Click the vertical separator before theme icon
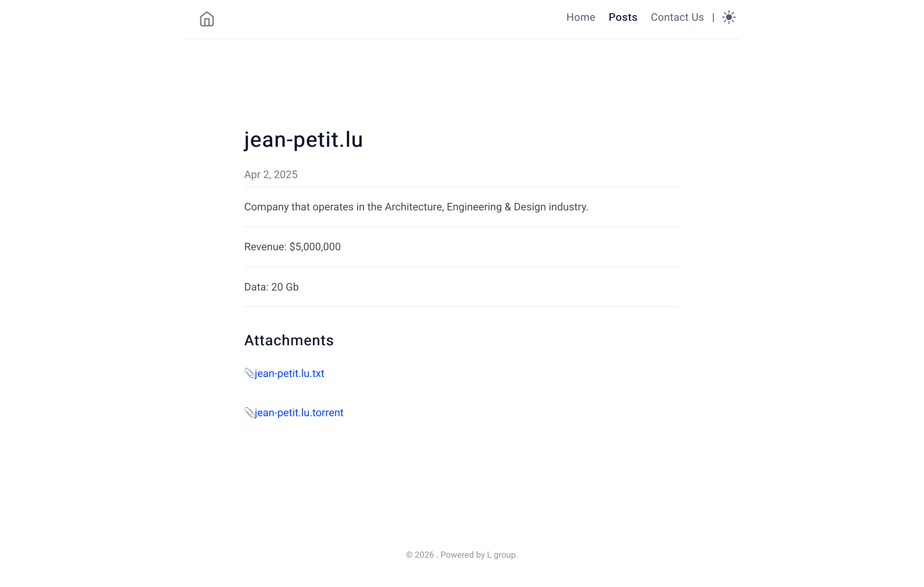 coord(713,17)
